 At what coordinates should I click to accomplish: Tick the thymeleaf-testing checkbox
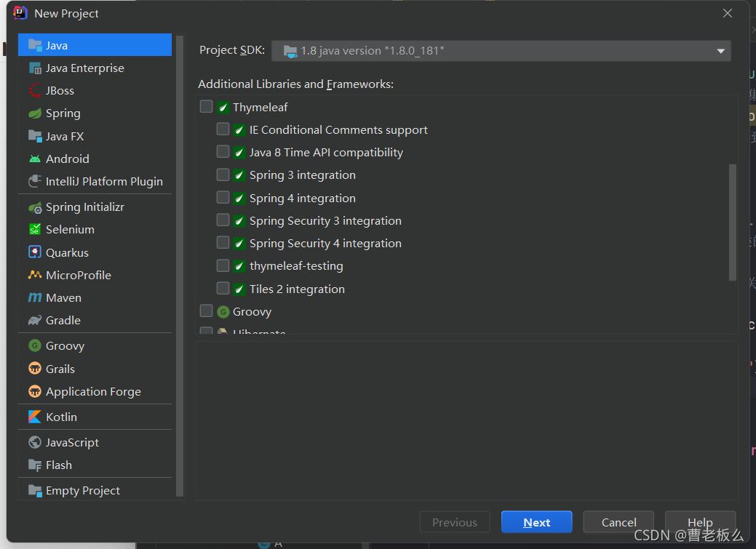pos(223,265)
